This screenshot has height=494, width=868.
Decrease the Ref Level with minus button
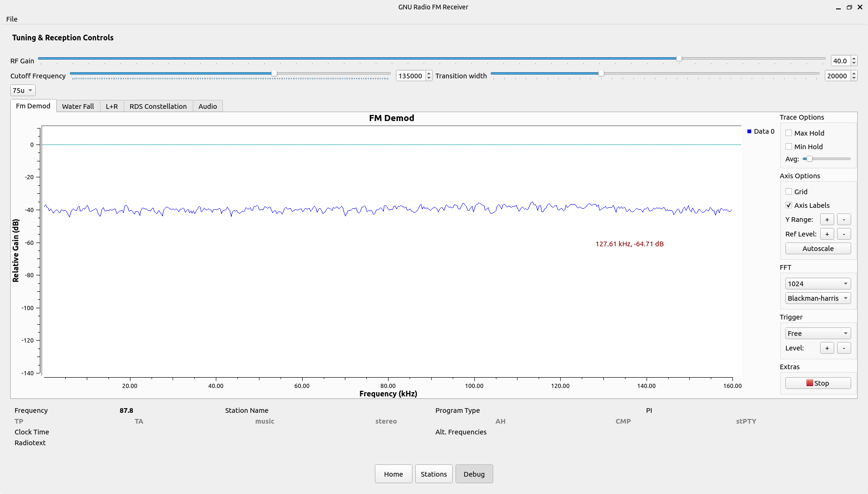(x=844, y=234)
